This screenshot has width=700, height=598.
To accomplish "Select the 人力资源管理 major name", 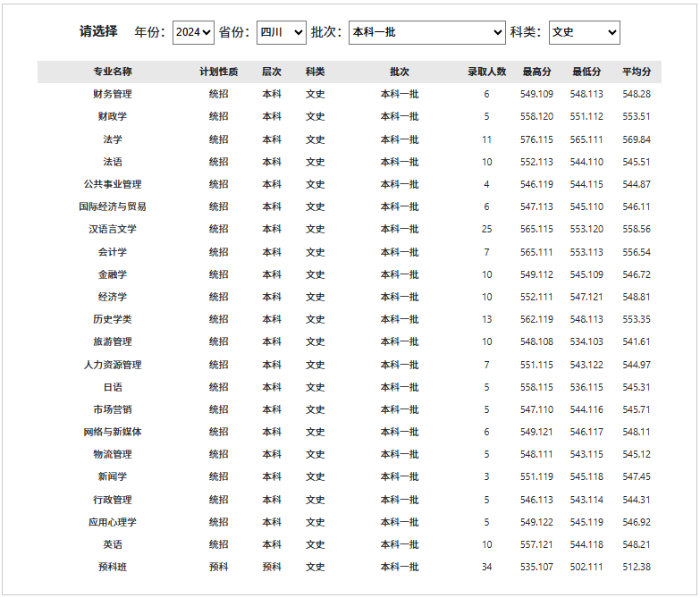I will [x=113, y=365].
